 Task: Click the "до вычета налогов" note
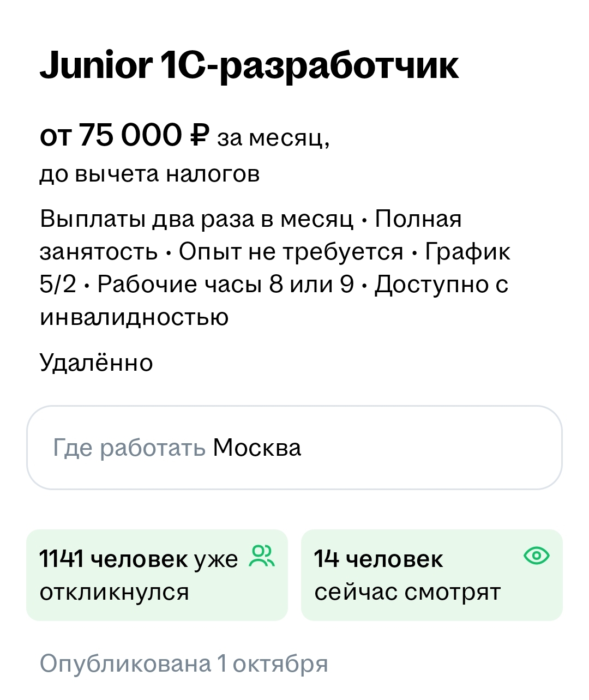149,174
